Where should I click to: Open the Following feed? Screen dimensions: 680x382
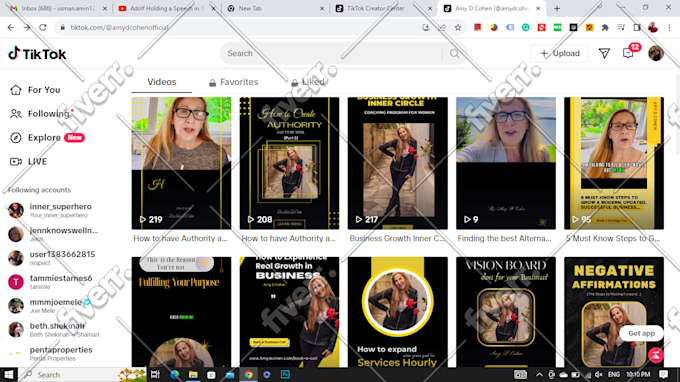40,114
